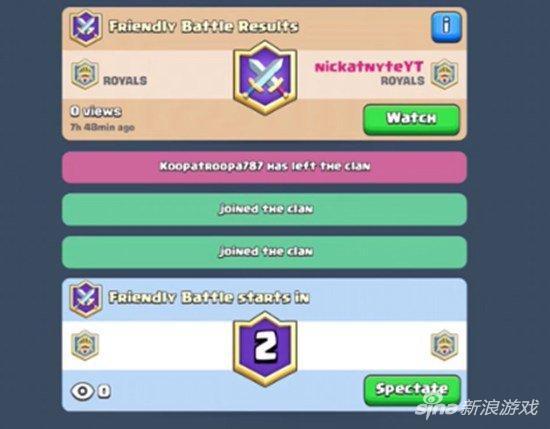
Task: Click left clan badge in upcoming battle
Action: (85, 345)
